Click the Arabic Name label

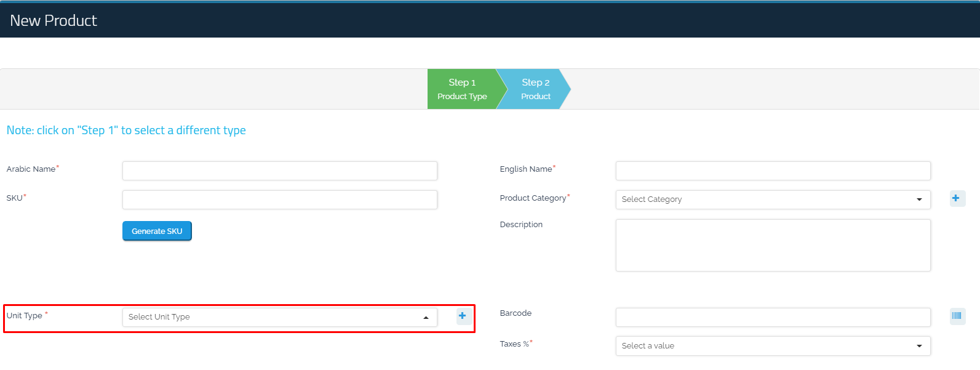(x=31, y=169)
